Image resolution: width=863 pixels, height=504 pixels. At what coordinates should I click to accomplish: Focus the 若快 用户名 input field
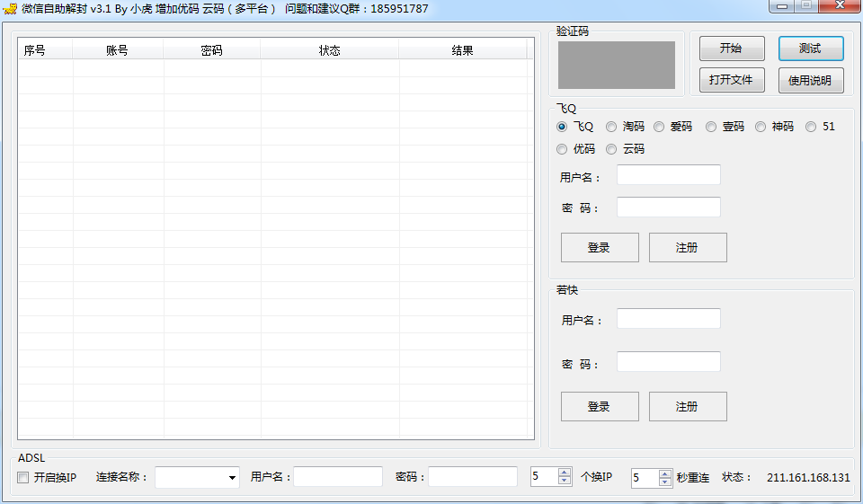coord(668,319)
